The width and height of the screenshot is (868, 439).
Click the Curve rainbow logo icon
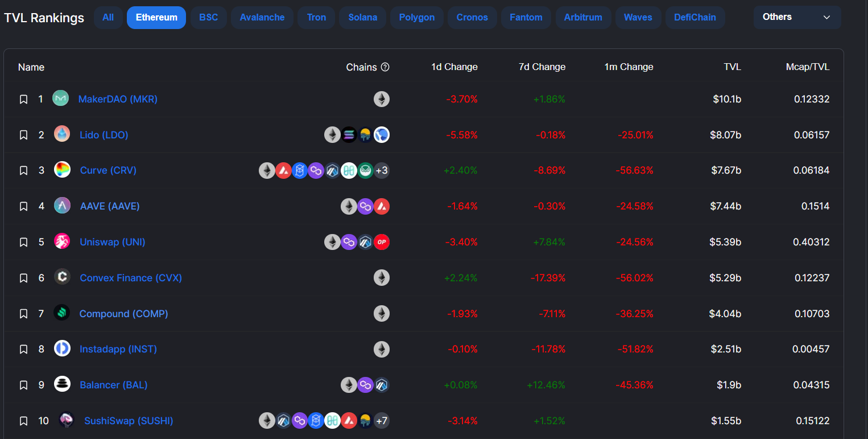coord(62,170)
